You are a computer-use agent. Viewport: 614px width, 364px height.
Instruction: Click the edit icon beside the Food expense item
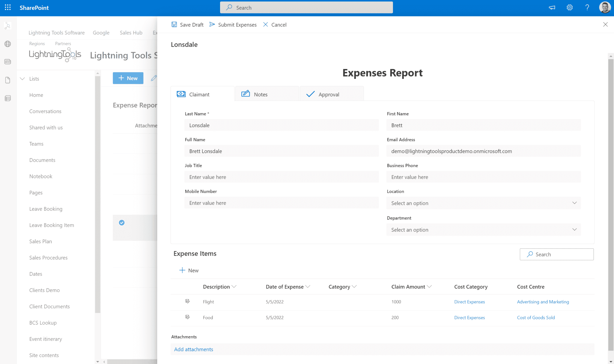188,317
